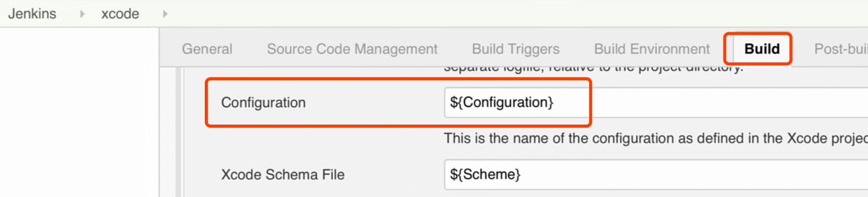This screenshot has width=868, height=197.
Task: Focus the Xcode Schema File input
Action: [x=691, y=174]
